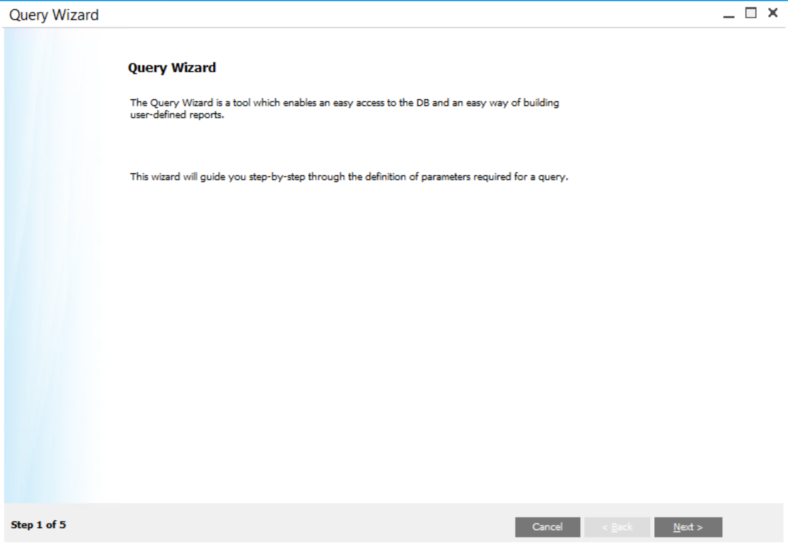Close the Query Wizard window

click(x=773, y=13)
